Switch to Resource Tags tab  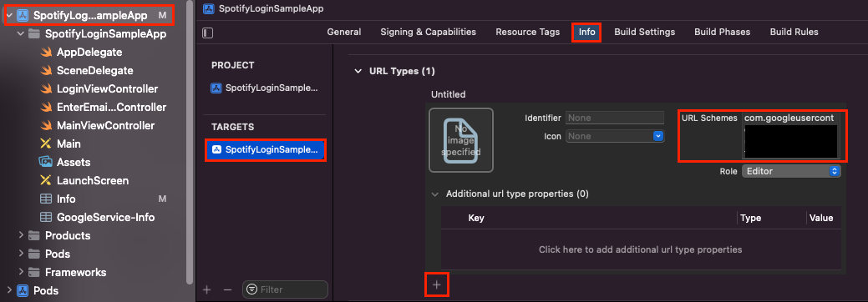527,32
